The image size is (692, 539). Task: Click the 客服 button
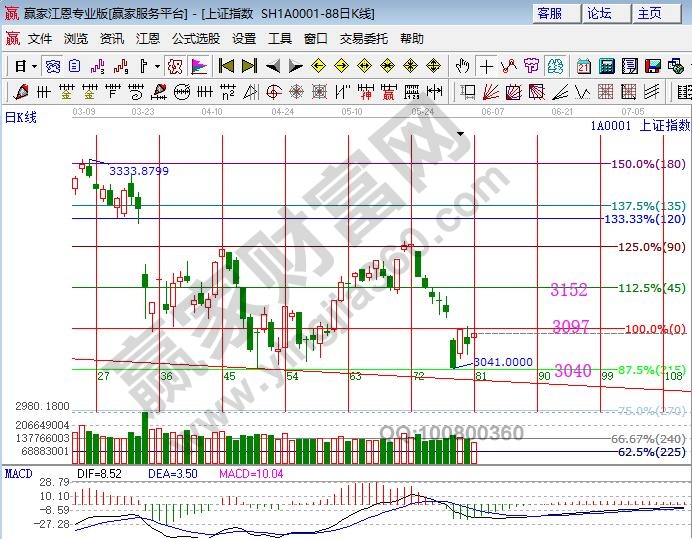[x=555, y=13]
